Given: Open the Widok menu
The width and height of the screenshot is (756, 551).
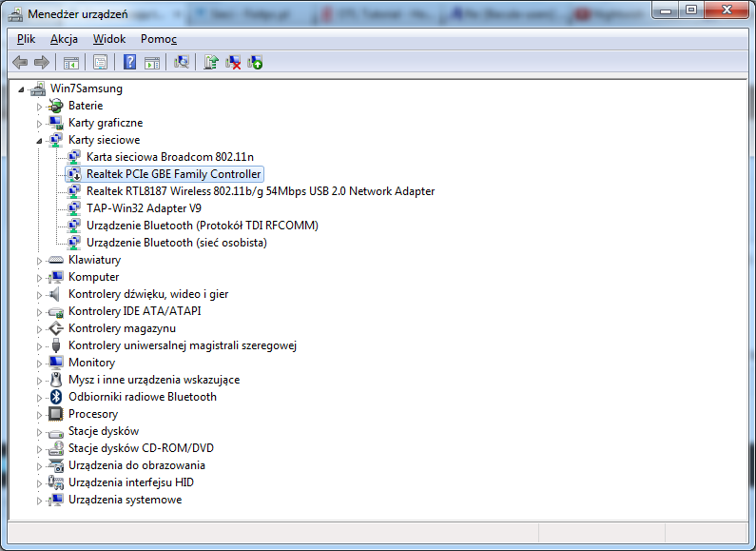Looking at the screenshot, I should pyautogui.click(x=109, y=39).
